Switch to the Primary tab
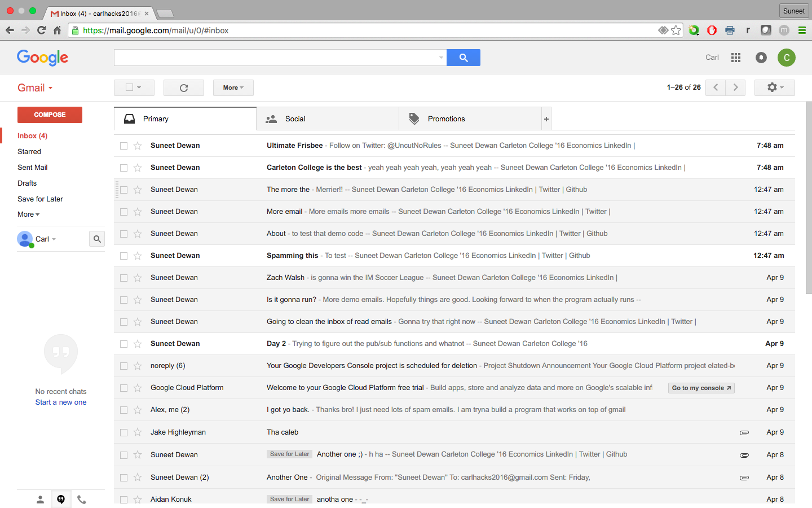 [x=185, y=119]
